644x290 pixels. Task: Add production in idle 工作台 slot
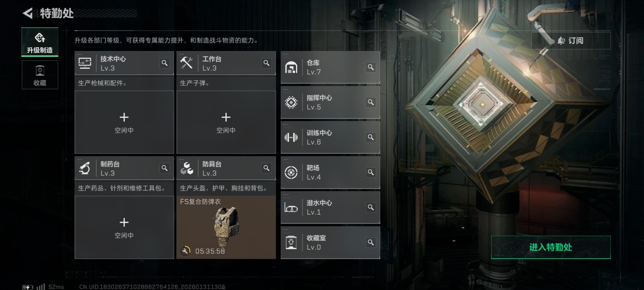pyautogui.click(x=226, y=122)
